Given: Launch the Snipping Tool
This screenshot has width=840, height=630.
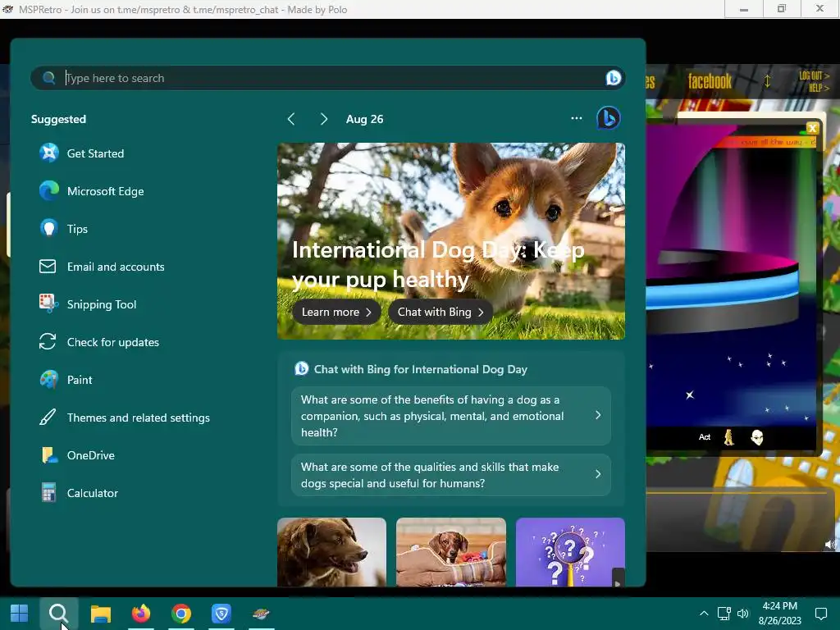Looking at the screenshot, I should coord(88,304).
